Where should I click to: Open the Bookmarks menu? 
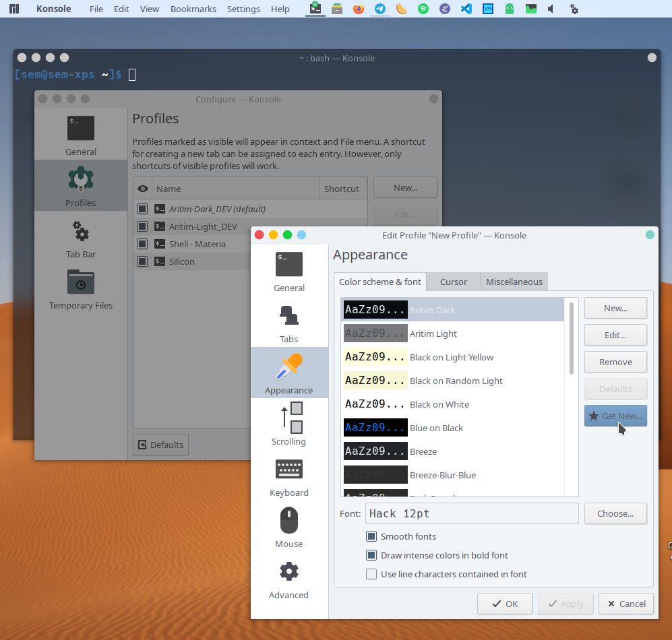[193, 9]
